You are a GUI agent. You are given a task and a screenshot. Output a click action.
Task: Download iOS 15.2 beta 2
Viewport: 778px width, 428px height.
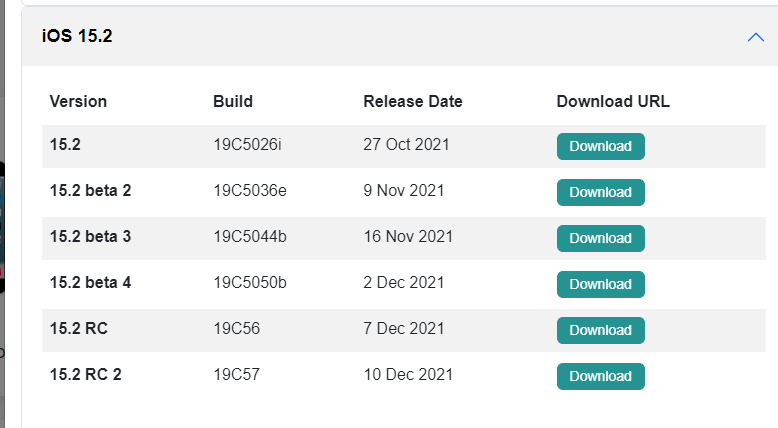[x=600, y=192]
